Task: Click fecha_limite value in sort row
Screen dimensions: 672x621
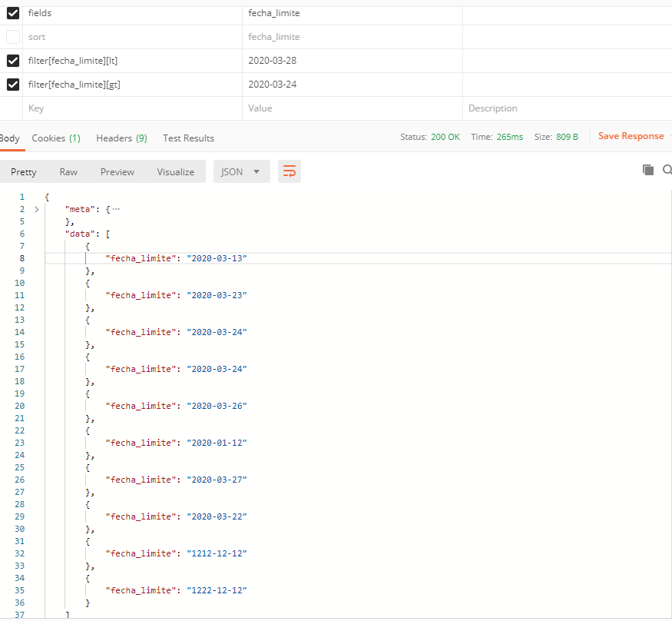Action: (x=274, y=37)
